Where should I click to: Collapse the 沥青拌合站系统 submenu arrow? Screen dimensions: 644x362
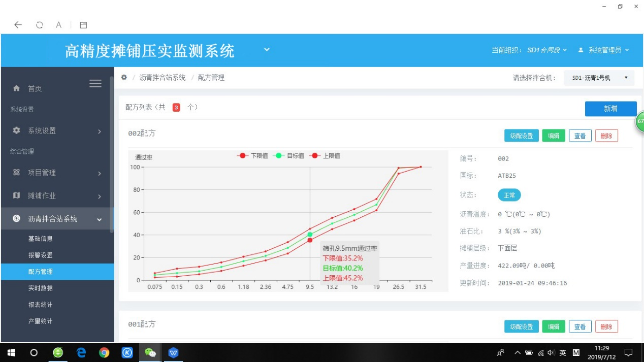tap(99, 220)
